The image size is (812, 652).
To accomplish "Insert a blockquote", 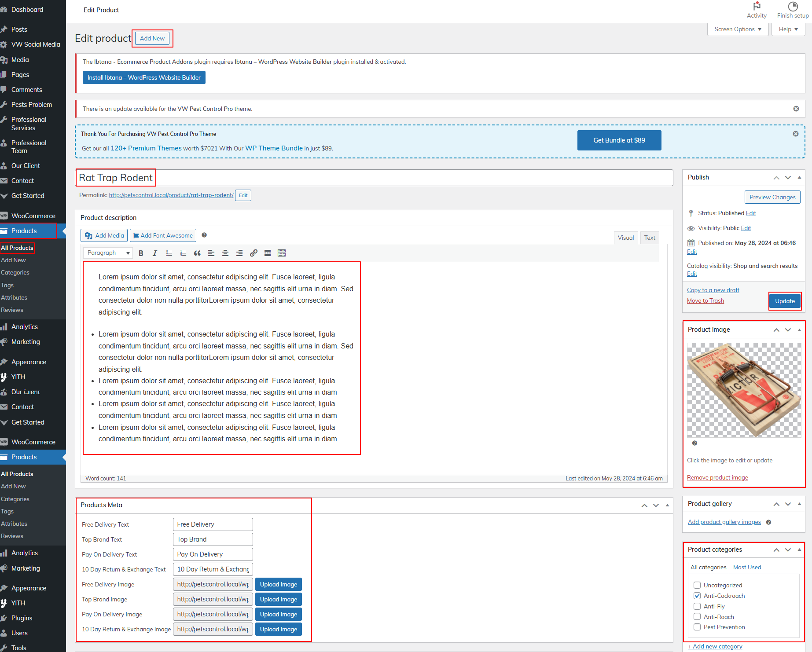I will 197,253.
